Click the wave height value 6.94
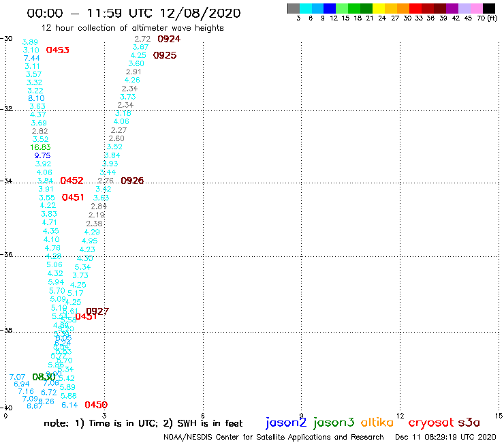504x443 pixels. (22, 384)
